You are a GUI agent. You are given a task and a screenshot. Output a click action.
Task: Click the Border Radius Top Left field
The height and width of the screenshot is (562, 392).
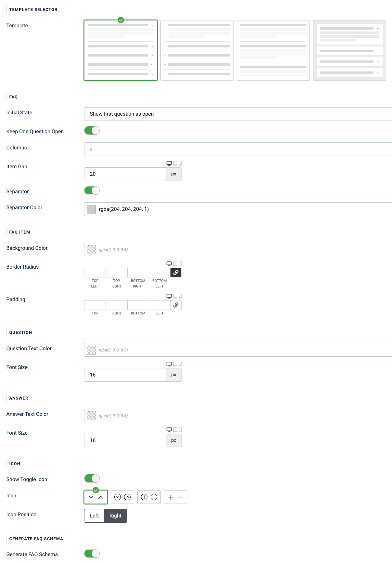95,273
